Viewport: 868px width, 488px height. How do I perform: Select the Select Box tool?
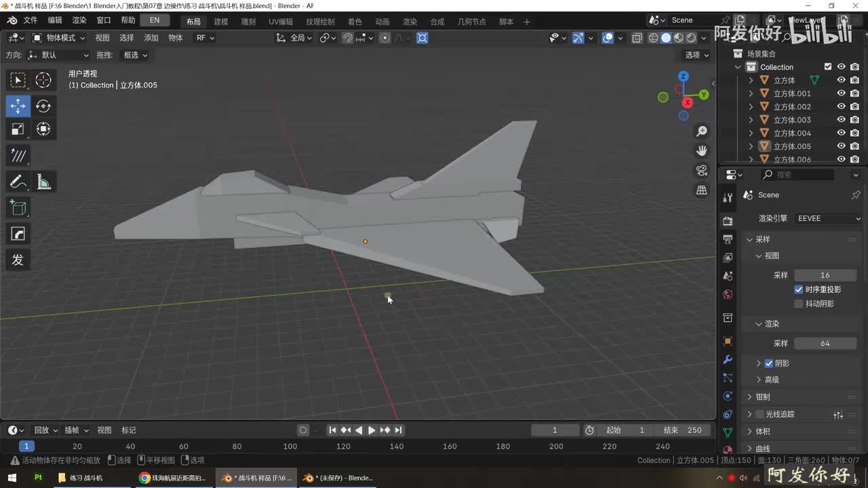(18, 81)
